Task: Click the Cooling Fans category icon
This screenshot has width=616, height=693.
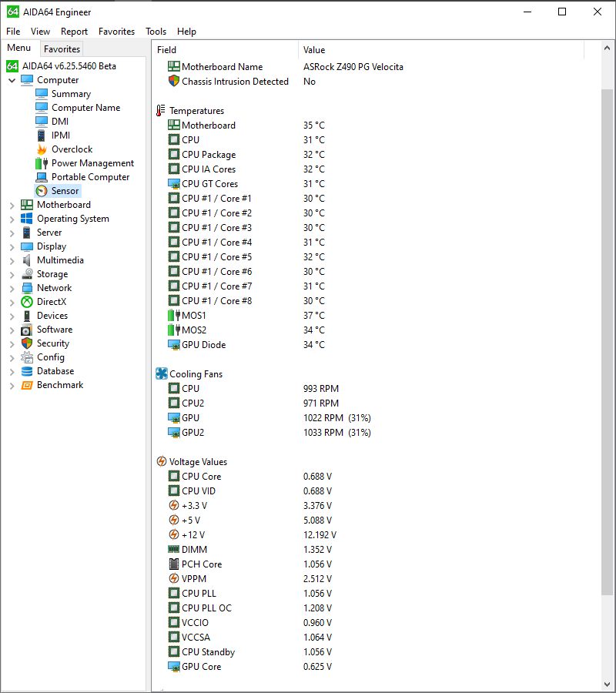Action: tap(161, 373)
